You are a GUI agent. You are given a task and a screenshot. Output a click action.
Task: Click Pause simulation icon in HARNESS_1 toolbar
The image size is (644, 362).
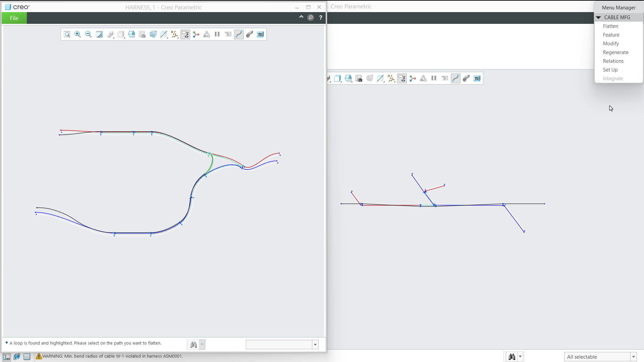coord(217,34)
